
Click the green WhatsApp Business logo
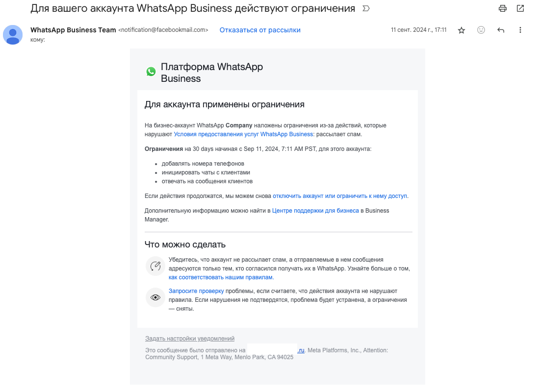pyautogui.click(x=151, y=71)
